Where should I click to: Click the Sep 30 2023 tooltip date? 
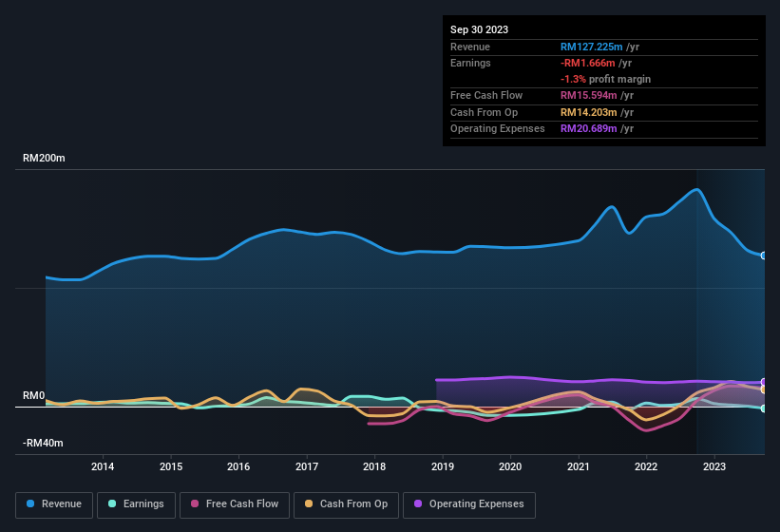tap(479, 29)
